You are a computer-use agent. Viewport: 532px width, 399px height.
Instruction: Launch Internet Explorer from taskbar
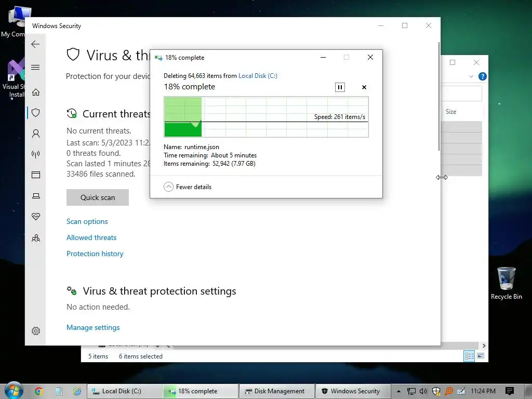tap(77, 391)
